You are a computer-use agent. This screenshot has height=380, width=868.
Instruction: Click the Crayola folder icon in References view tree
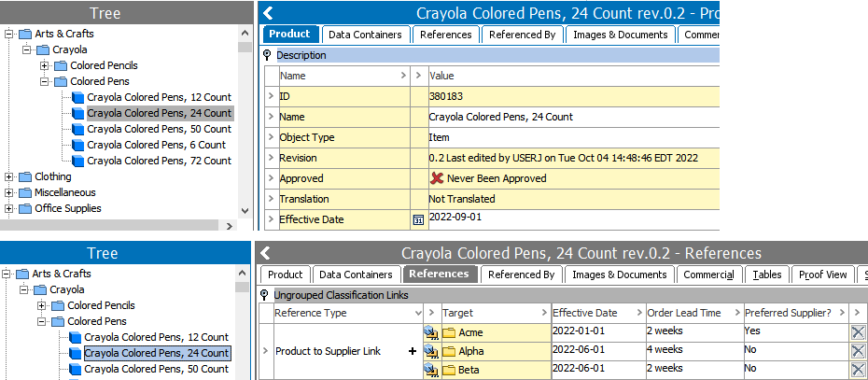pyautogui.click(x=40, y=289)
